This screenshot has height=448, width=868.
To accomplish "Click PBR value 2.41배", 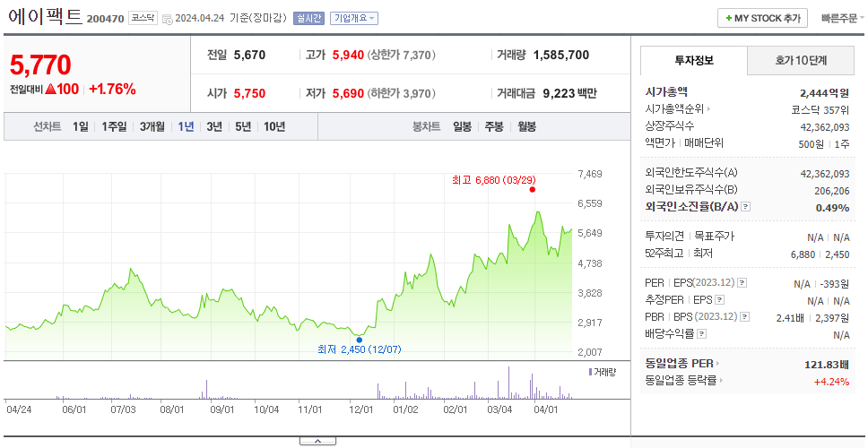I will pos(790,318).
